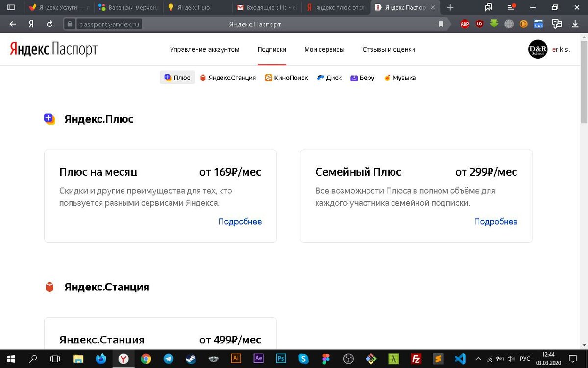This screenshot has width=588, height=368.
Task: Open Отзывы и оценки tab
Action: (389, 49)
